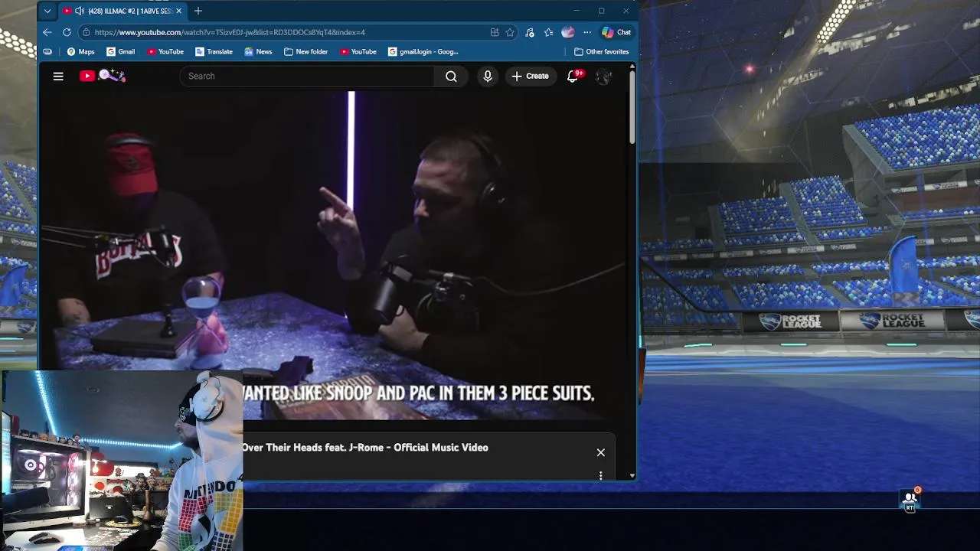980x551 pixels.
Task: Open the tab search chevron menu
Action: 47,11
